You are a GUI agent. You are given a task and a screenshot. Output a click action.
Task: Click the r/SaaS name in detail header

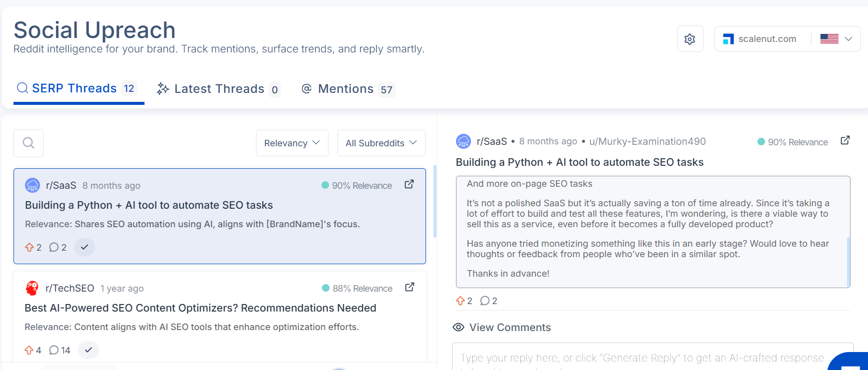point(492,141)
